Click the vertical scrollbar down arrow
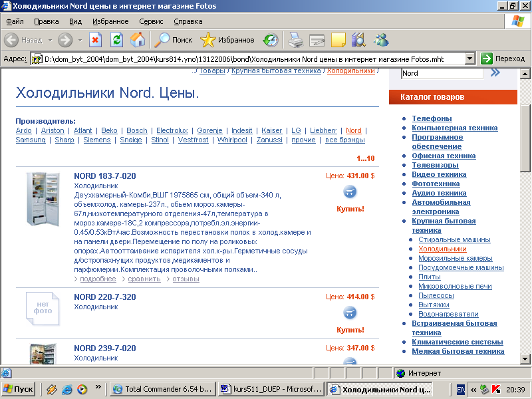 (x=525, y=358)
